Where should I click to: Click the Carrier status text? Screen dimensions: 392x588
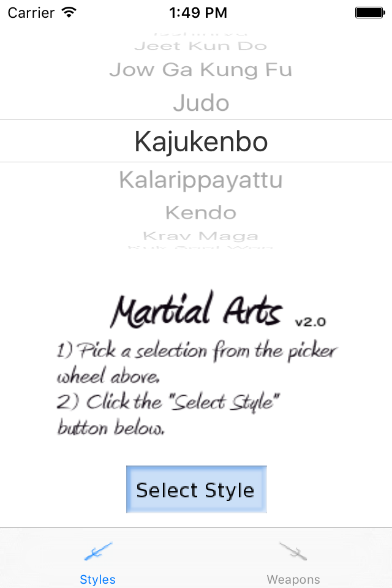pyautogui.click(x=31, y=12)
